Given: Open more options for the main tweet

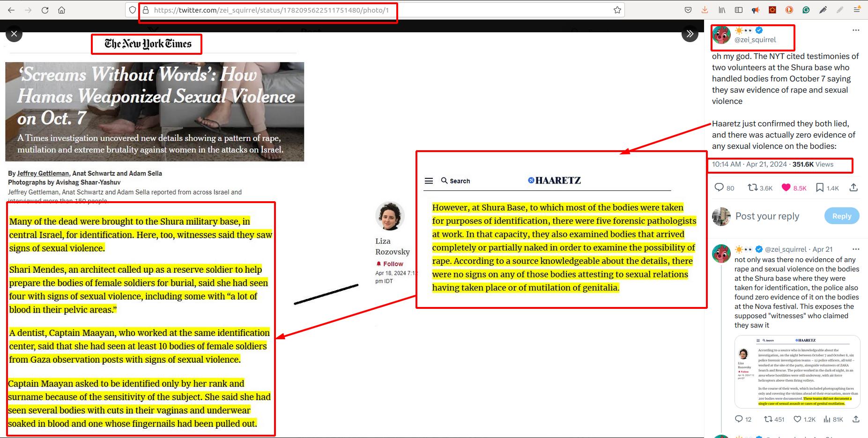Looking at the screenshot, I should (x=856, y=30).
